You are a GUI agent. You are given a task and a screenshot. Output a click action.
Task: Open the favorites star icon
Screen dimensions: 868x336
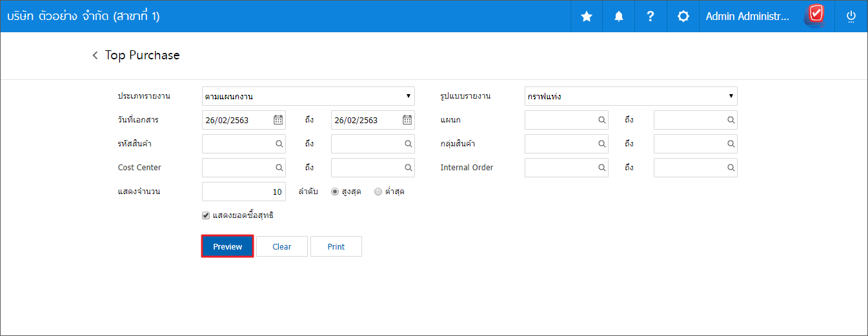point(587,17)
